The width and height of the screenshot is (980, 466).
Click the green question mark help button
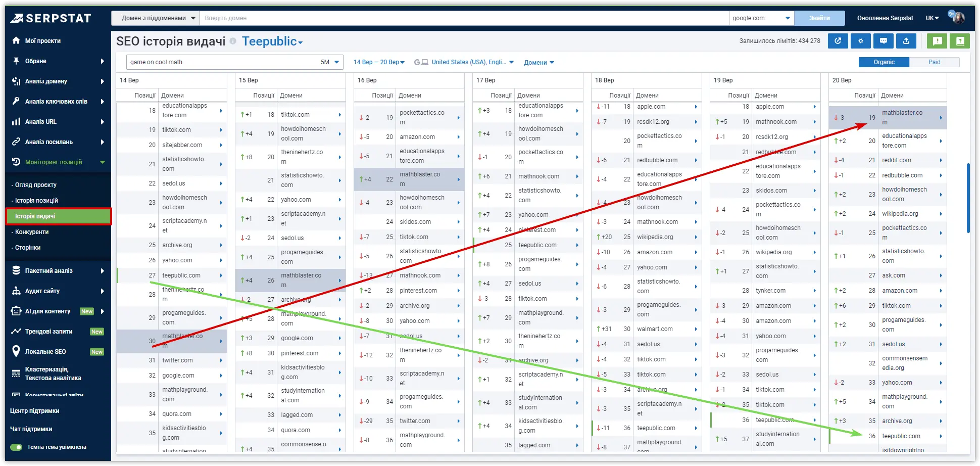tap(960, 41)
